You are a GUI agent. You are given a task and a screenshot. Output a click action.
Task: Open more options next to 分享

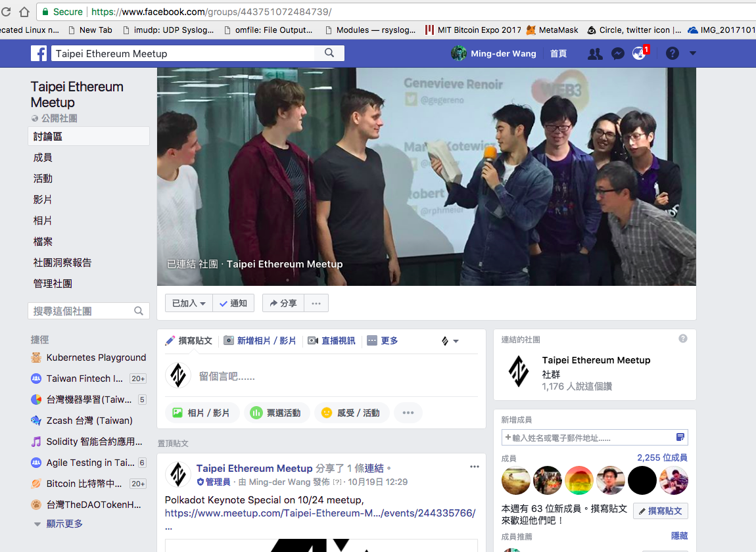pyautogui.click(x=316, y=303)
